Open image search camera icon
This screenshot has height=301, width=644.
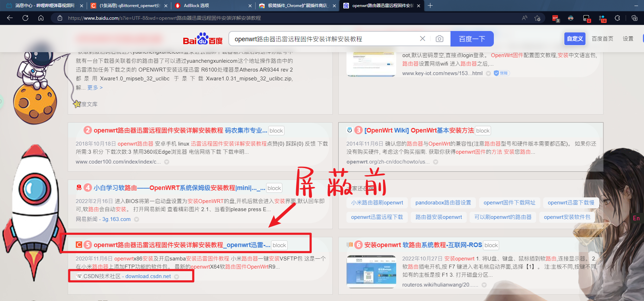point(439,39)
